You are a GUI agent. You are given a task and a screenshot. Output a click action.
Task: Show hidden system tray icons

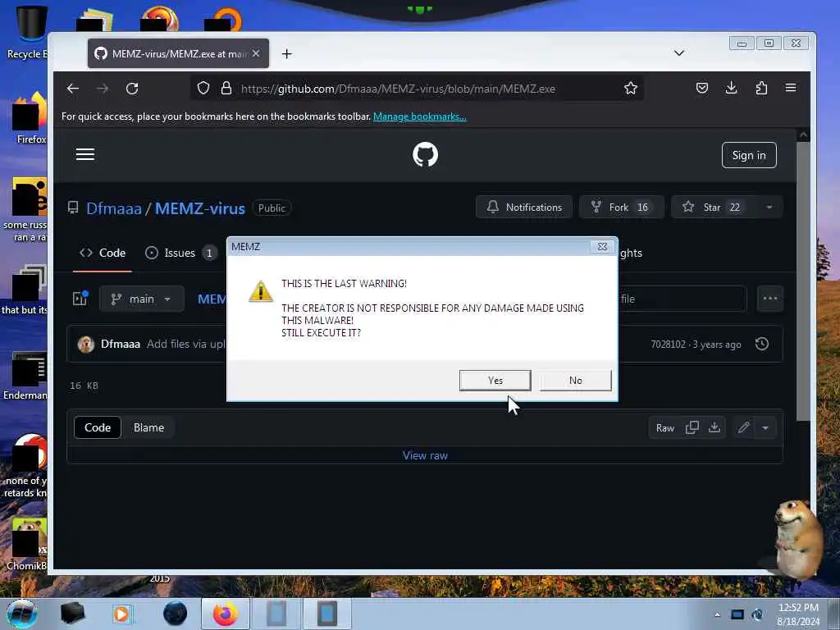click(717, 614)
